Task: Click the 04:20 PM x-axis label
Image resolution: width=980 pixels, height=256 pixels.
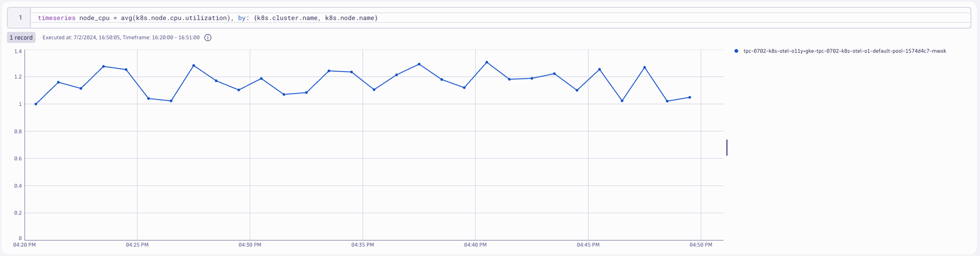Action: [25, 245]
